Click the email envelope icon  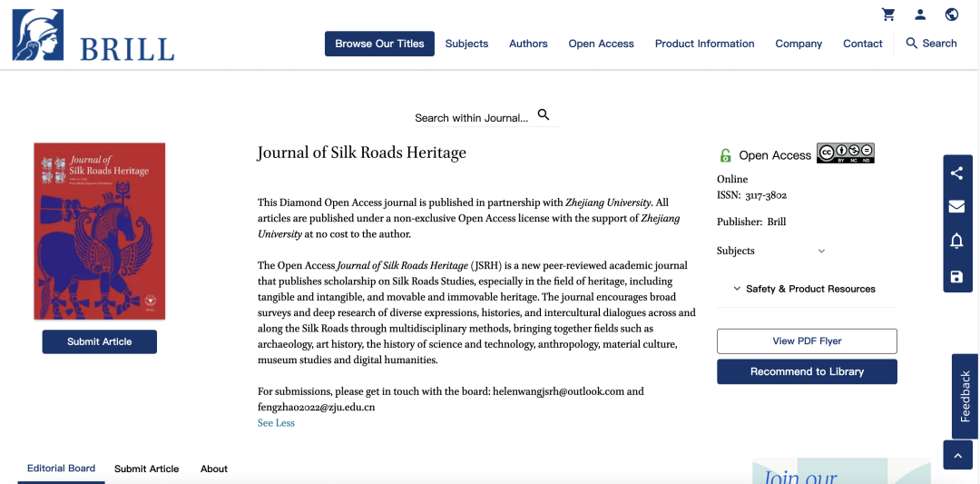coord(957,206)
